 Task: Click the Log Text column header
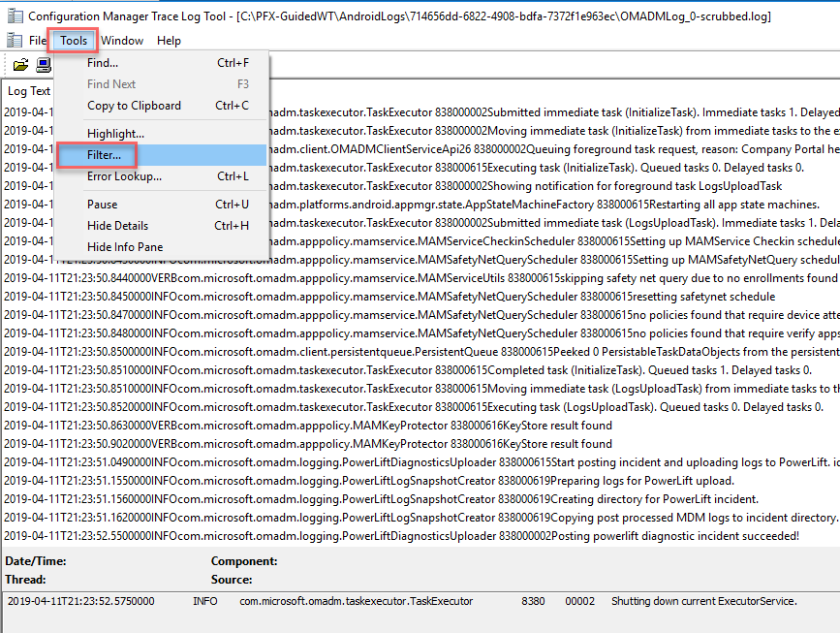(29, 91)
